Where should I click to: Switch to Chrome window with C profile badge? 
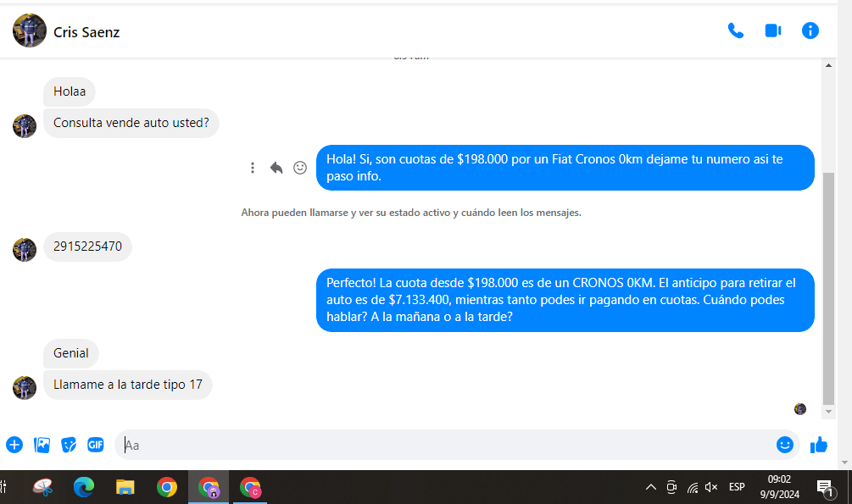click(x=250, y=487)
